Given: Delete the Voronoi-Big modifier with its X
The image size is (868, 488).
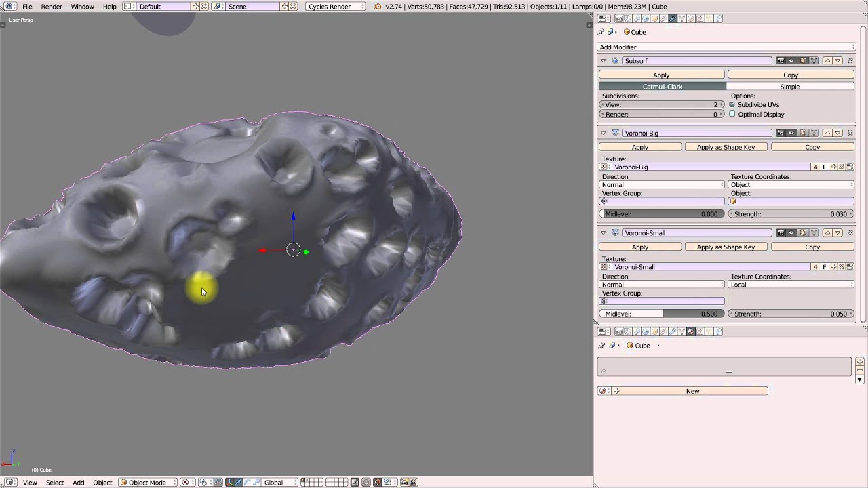Looking at the screenshot, I should [x=850, y=133].
